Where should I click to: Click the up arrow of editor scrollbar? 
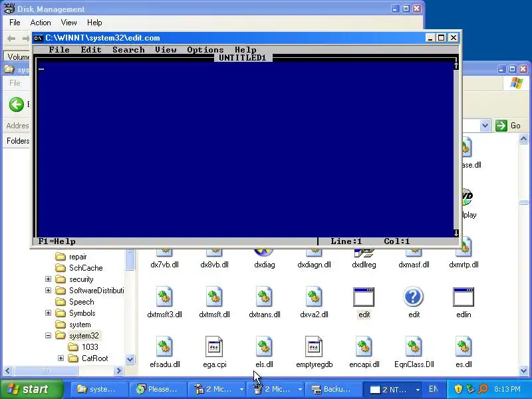(x=456, y=65)
